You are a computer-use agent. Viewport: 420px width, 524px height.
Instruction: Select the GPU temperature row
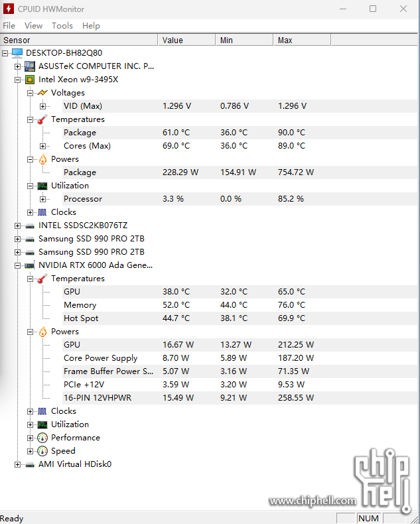[240, 292]
